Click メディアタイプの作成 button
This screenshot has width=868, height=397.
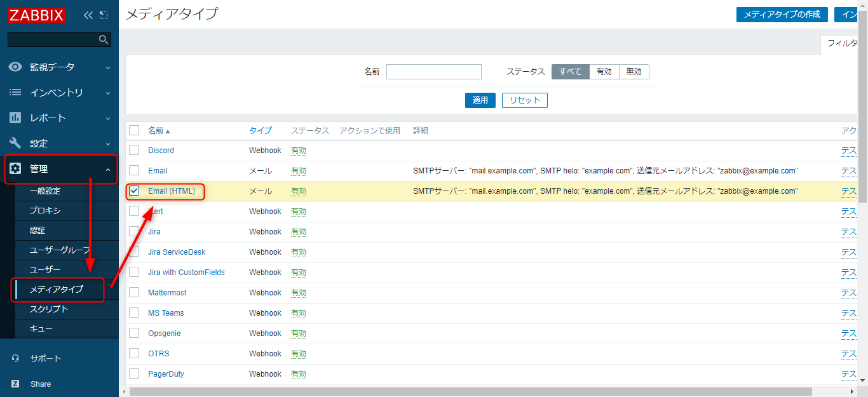(x=782, y=14)
